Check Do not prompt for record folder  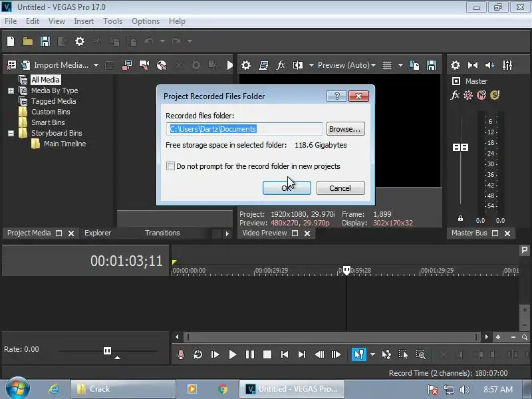coord(170,166)
